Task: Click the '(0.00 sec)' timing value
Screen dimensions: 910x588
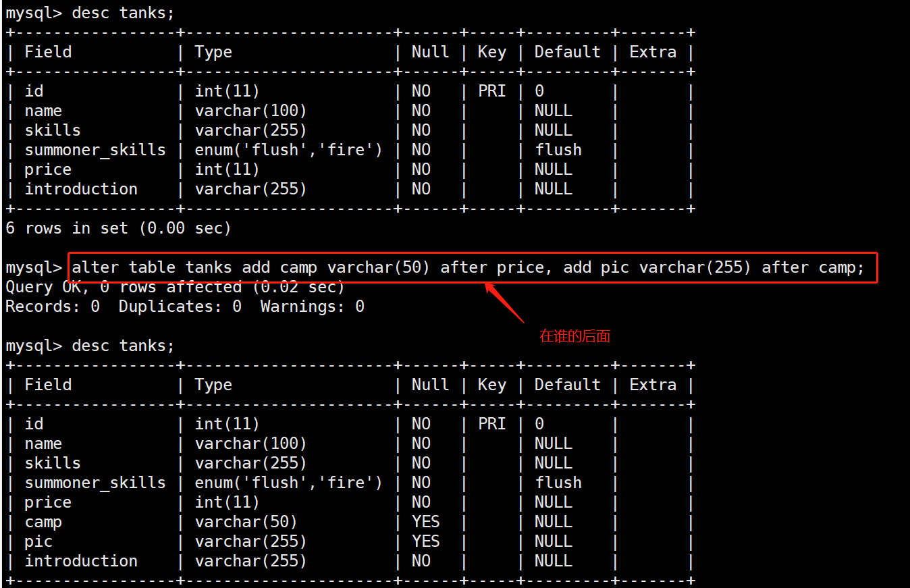Action: 185,229
